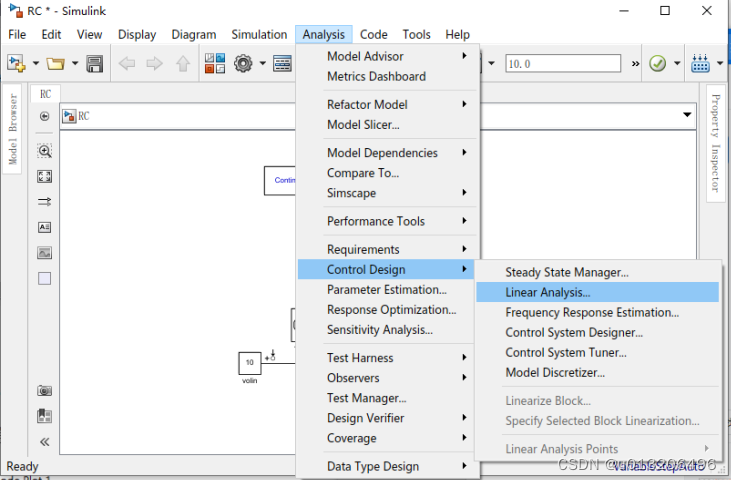
Task: Open the breadcrumb path dropdown arrow
Action: coord(687,115)
